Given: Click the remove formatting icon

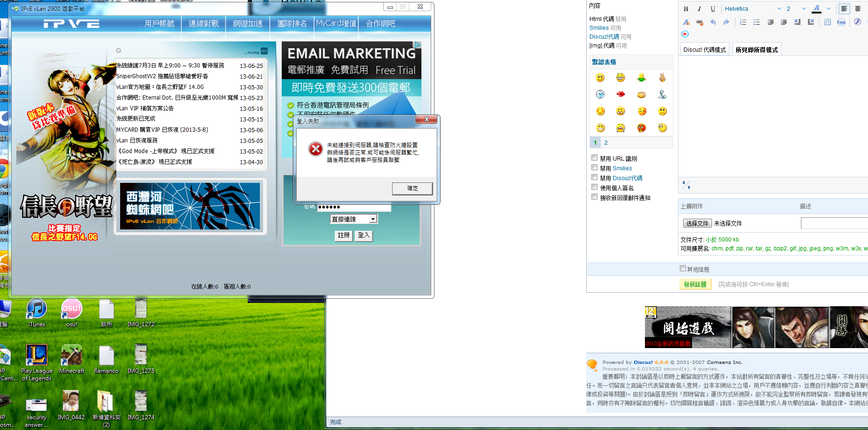Looking at the screenshot, I should (x=686, y=22).
